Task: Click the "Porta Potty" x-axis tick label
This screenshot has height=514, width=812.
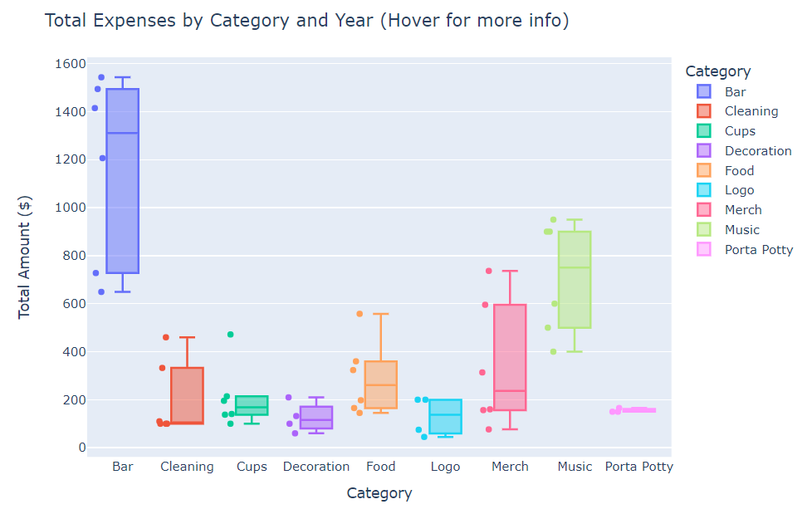Action: tap(638, 467)
